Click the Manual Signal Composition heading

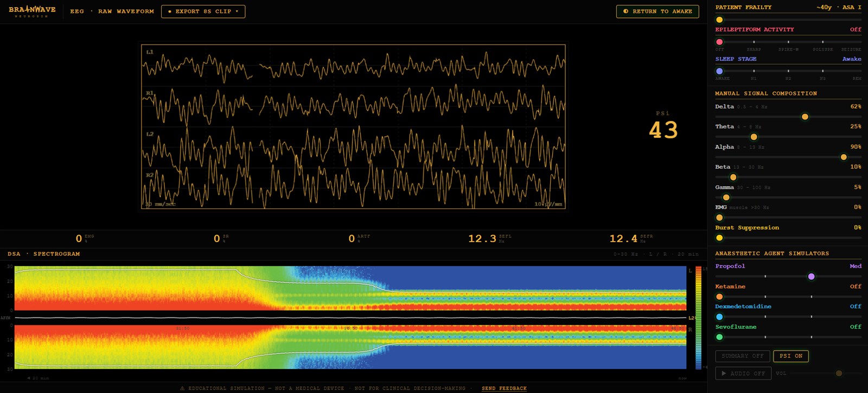click(766, 93)
